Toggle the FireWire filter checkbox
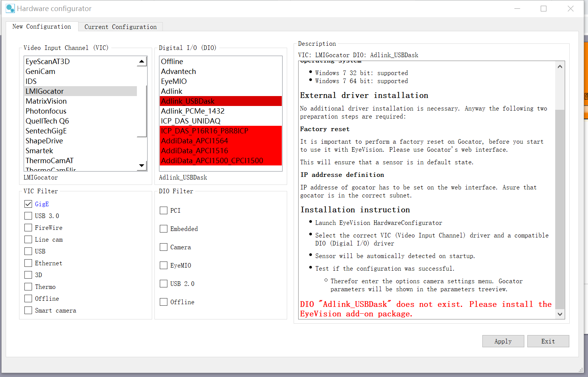This screenshot has width=588, height=377. point(28,228)
